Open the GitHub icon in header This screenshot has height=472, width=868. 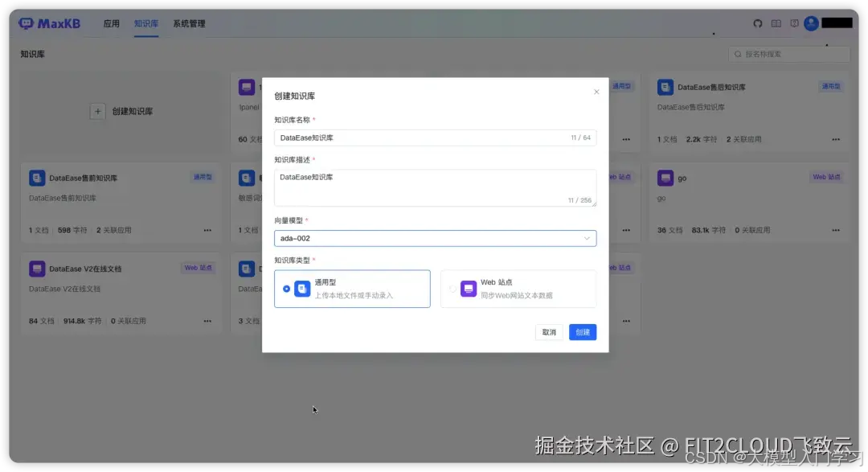757,23
